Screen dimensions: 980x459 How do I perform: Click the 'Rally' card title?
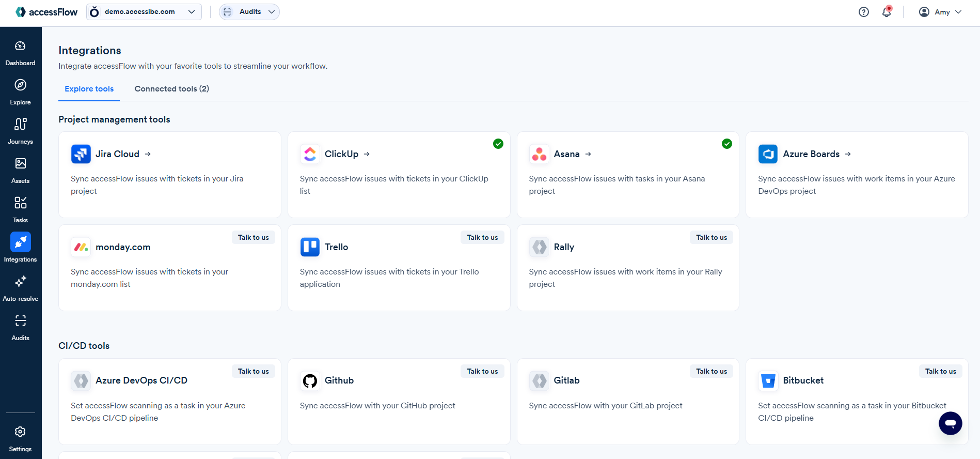(x=564, y=247)
